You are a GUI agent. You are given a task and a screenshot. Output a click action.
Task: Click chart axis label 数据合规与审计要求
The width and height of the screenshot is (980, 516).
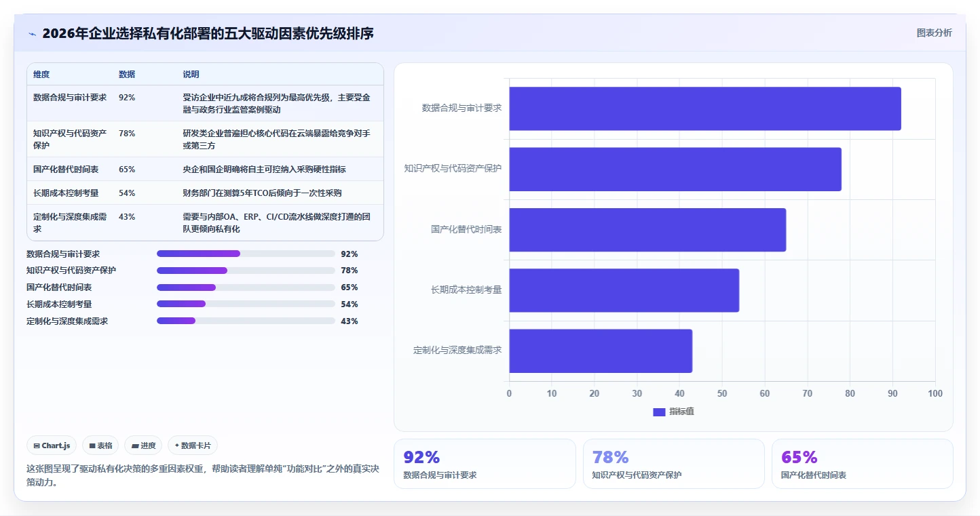[461, 108]
